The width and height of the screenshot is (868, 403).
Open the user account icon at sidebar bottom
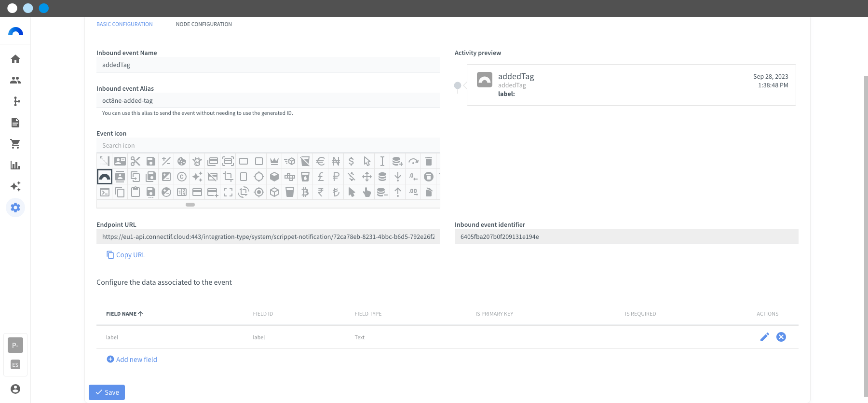point(15,389)
